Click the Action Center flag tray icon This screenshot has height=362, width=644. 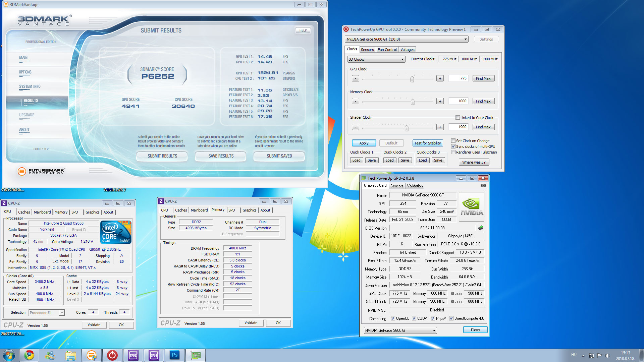click(x=599, y=355)
